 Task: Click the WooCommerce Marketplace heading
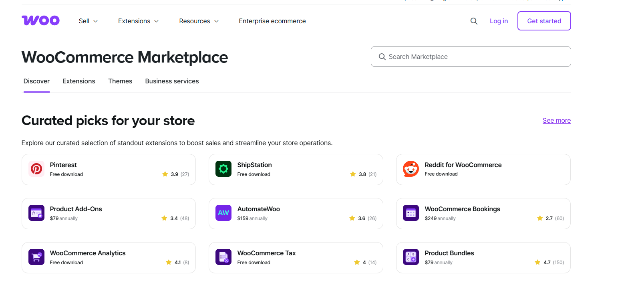tap(125, 57)
